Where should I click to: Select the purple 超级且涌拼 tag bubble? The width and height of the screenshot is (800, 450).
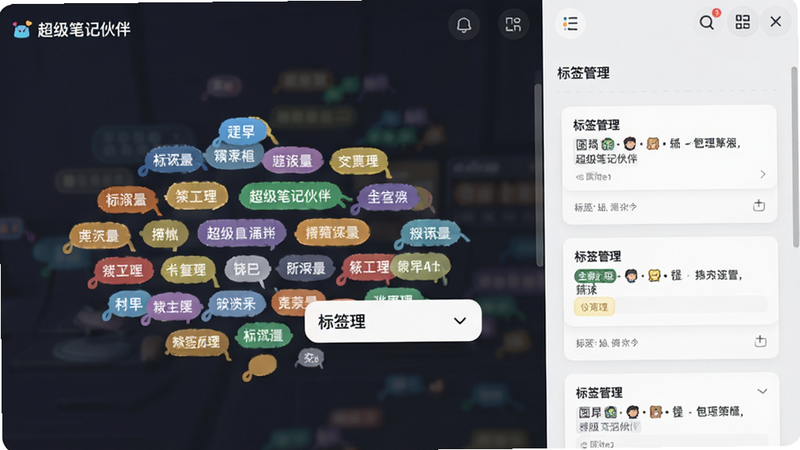click(241, 233)
